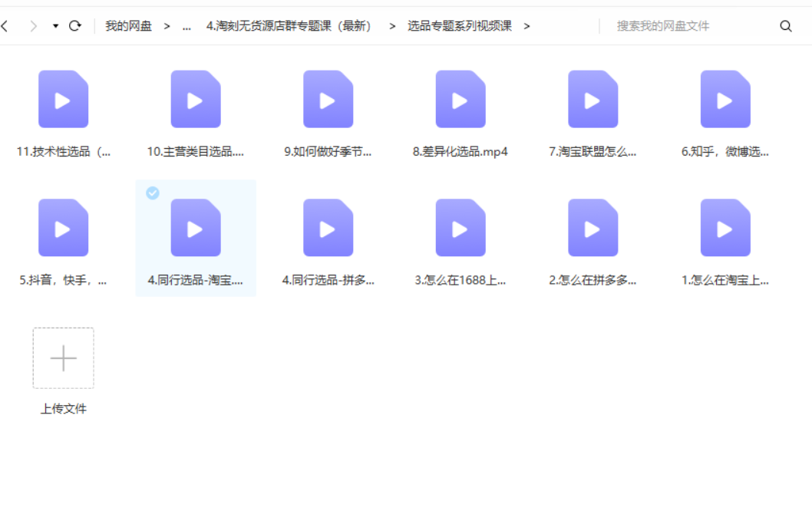
Task: Select video icon for 5.抖音，快手
Action: (63, 228)
